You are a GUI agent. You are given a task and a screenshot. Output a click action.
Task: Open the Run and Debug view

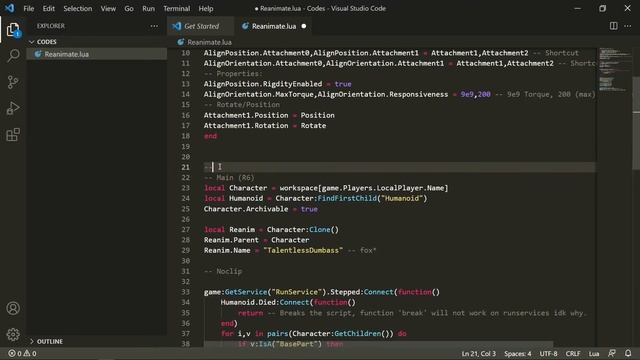click(13, 108)
